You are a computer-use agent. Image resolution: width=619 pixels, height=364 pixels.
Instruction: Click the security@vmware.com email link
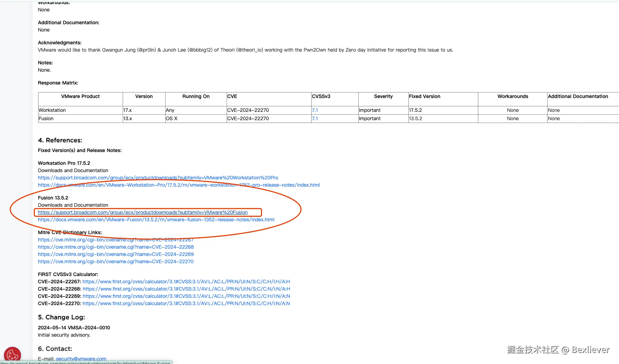(81, 359)
